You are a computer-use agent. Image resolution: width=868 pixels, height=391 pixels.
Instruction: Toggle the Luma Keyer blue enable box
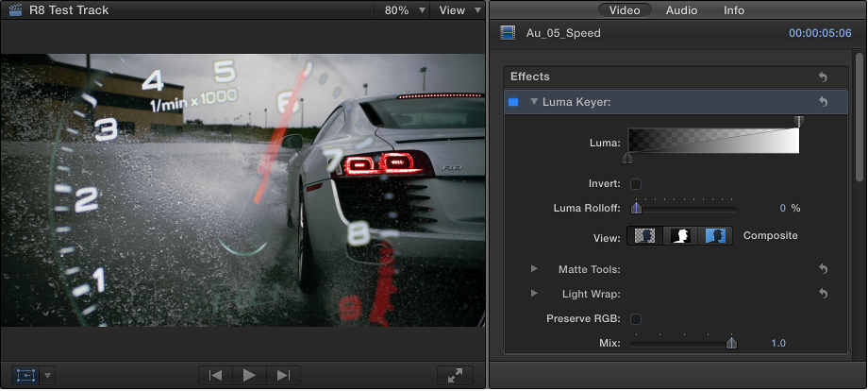click(x=513, y=102)
